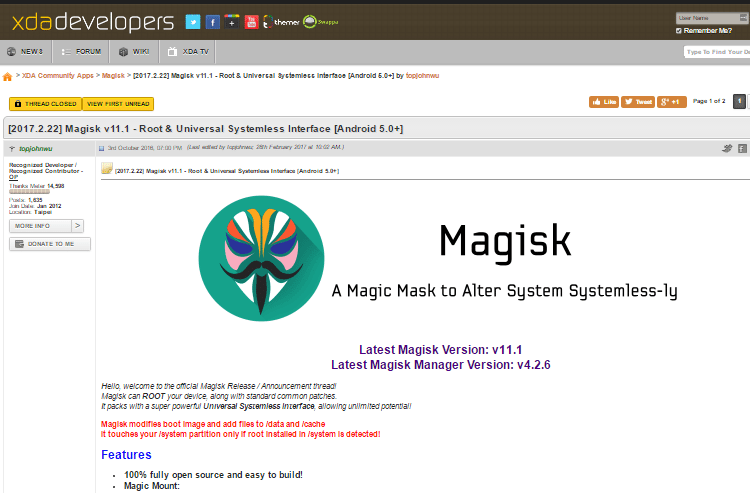Open the XDA Twitter icon in header
The width and height of the screenshot is (750, 493).
pos(193,22)
